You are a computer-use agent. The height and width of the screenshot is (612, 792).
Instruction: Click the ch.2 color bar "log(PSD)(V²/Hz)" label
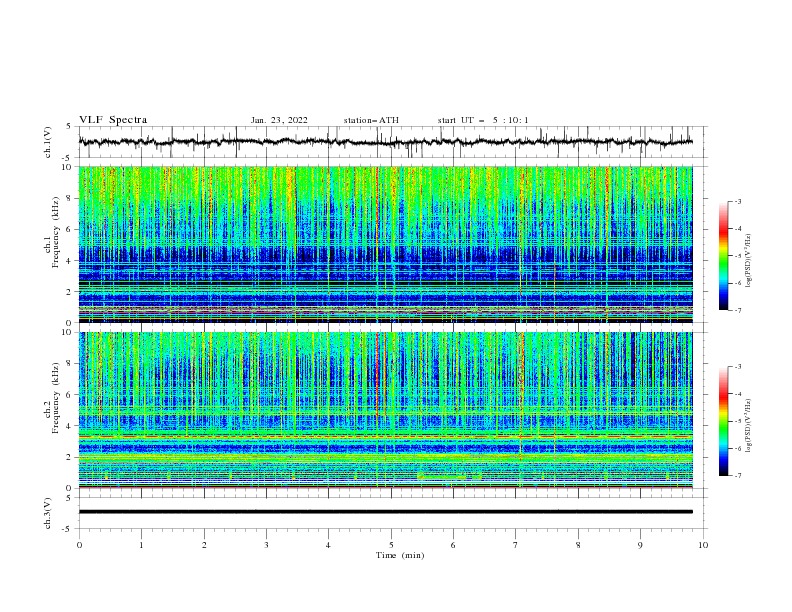749,426
